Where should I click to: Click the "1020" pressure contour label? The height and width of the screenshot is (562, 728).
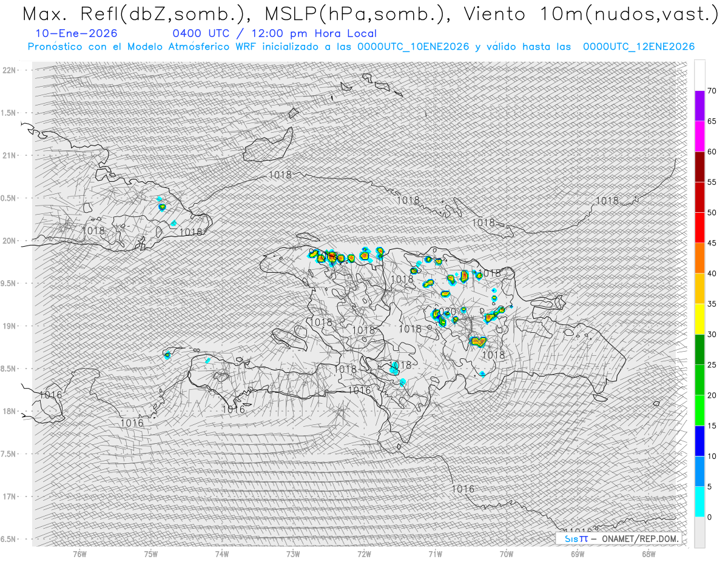pyautogui.click(x=445, y=312)
